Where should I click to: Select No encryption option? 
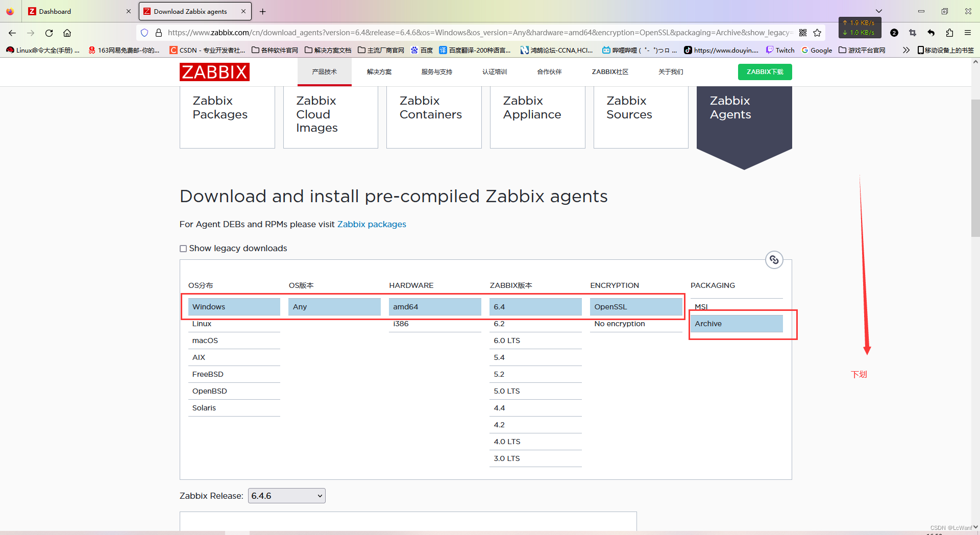[636, 324]
